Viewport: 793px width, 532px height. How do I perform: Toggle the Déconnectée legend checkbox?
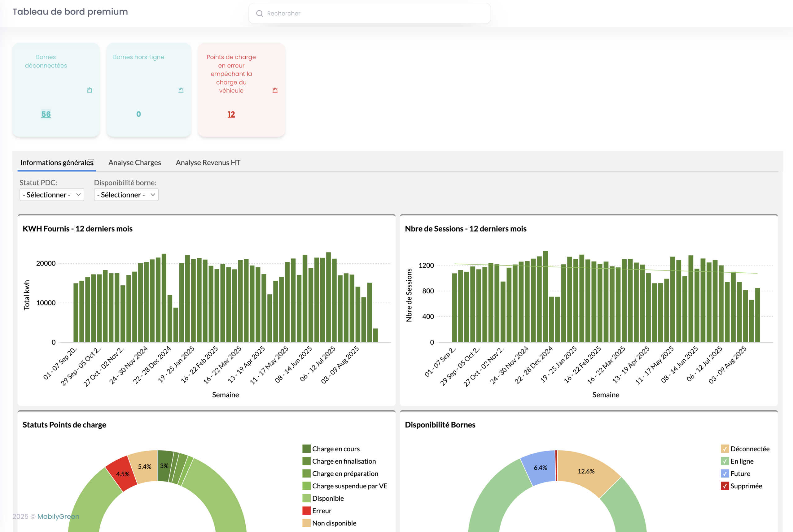(x=725, y=449)
